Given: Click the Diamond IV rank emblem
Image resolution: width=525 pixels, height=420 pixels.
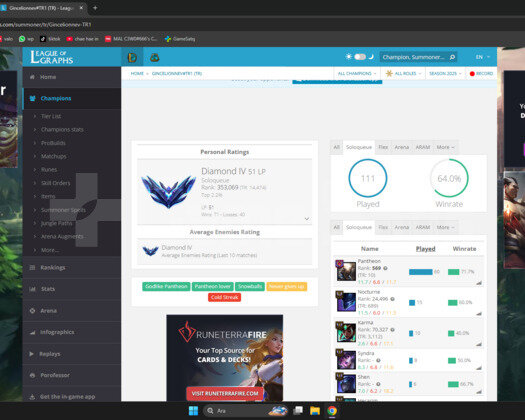Looking at the screenshot, I should pos(168,192).
